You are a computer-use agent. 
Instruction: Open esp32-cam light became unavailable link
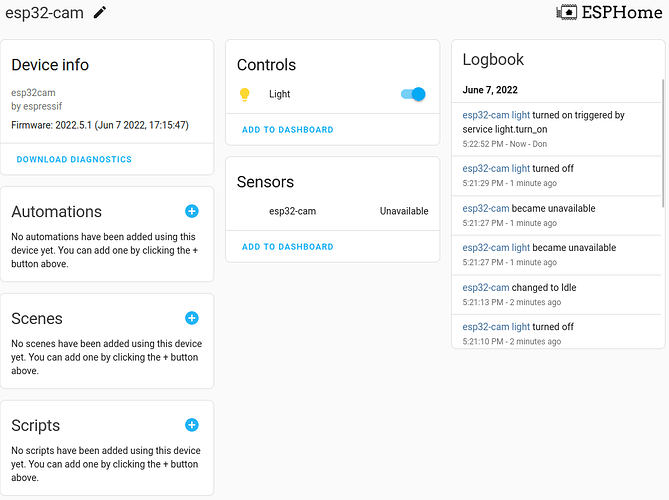[x=496, y=247]
